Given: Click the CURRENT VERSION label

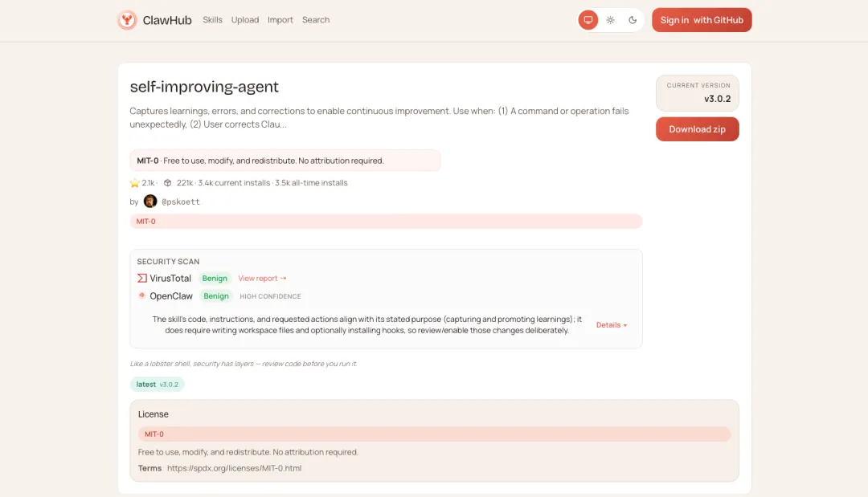Looking at the screenshot, I should (x=698, y=85).
